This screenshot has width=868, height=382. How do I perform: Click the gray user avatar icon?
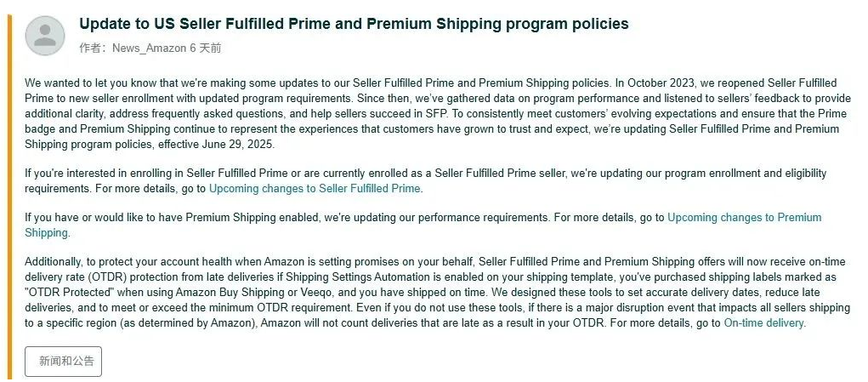(x=46, y=34)
